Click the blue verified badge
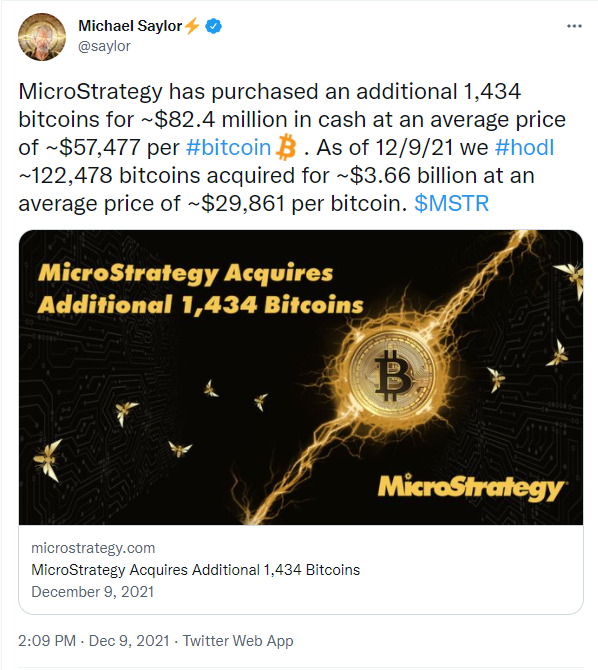The width and height of the screenshot is (598, 670). pyautogui.click(x=213, y=26)
